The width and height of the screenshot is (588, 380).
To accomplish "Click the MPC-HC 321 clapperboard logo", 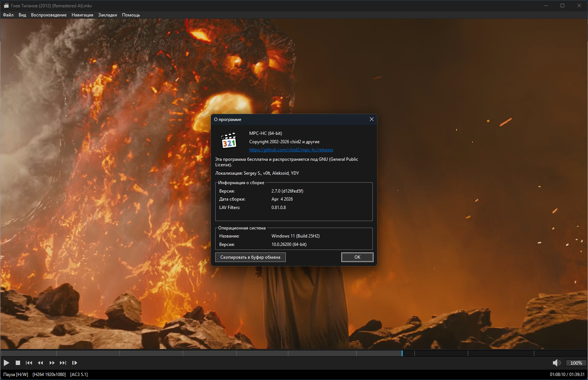I will point(229,141).
